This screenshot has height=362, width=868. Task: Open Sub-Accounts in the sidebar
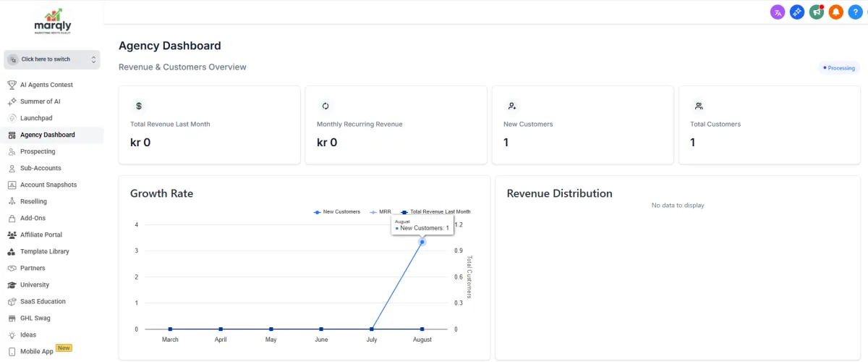click(41, 168)
